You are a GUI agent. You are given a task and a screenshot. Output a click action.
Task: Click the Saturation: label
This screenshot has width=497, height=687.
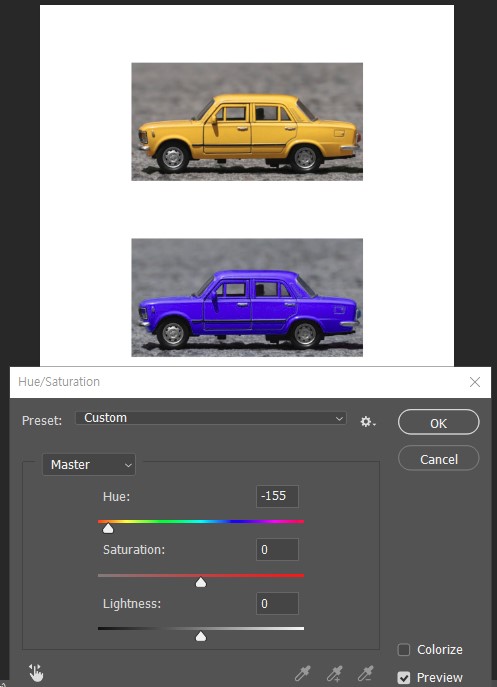134,550
